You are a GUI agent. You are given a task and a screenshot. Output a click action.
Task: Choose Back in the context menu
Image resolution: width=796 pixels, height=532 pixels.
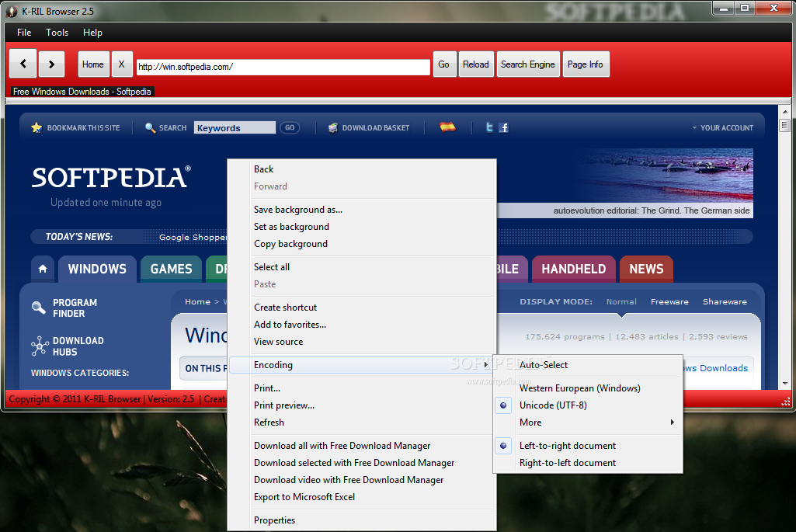point(361,169)
